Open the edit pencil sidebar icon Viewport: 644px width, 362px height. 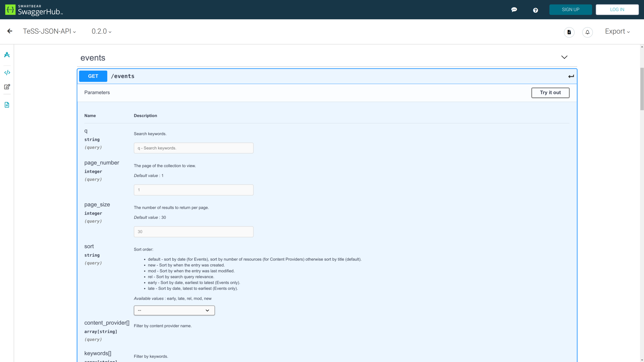click(x=7, y=87)
